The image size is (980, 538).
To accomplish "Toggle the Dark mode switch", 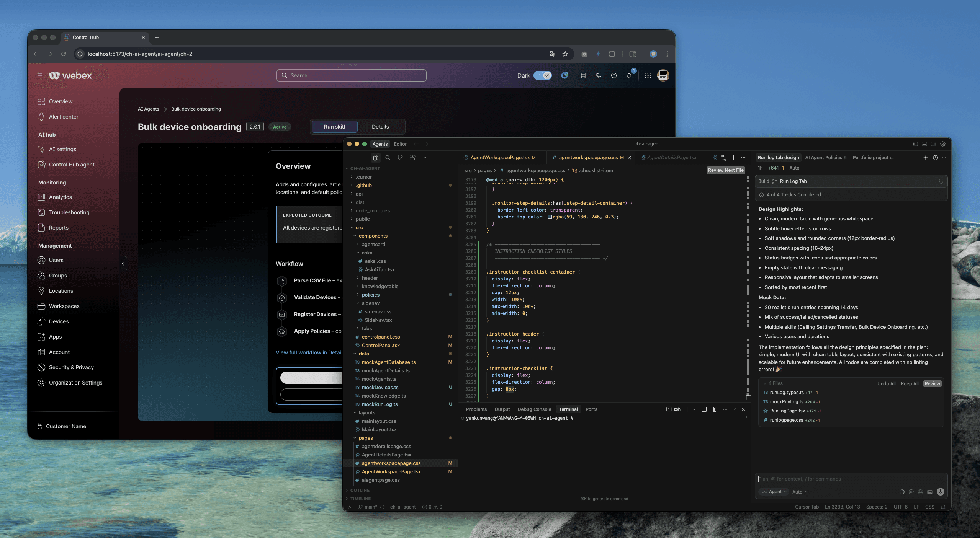I will point(542,76).
